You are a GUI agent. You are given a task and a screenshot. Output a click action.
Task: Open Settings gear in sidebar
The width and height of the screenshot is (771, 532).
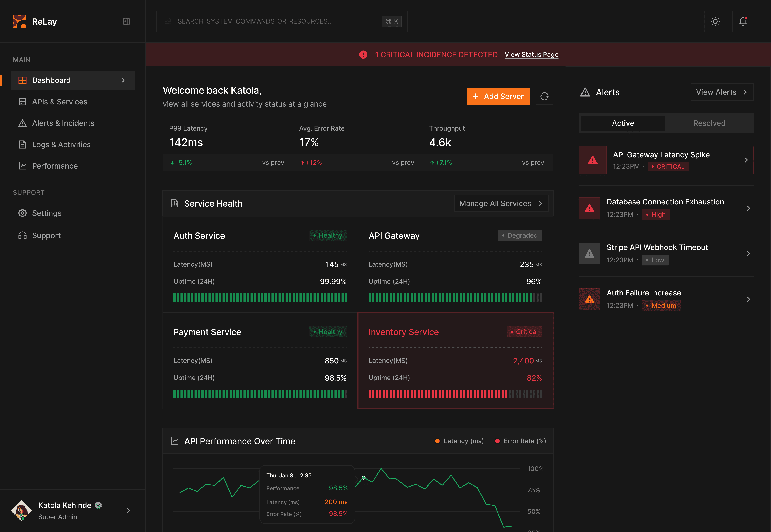tap(22, 213)
